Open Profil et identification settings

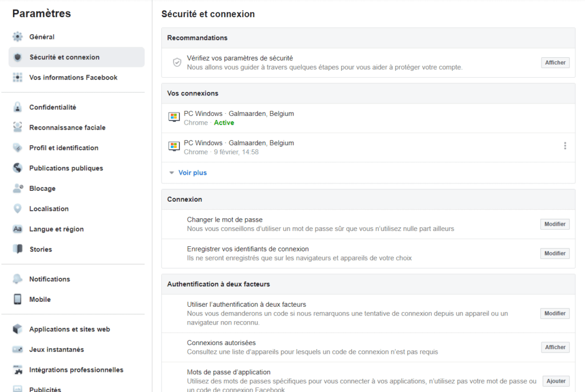point(77,148)
